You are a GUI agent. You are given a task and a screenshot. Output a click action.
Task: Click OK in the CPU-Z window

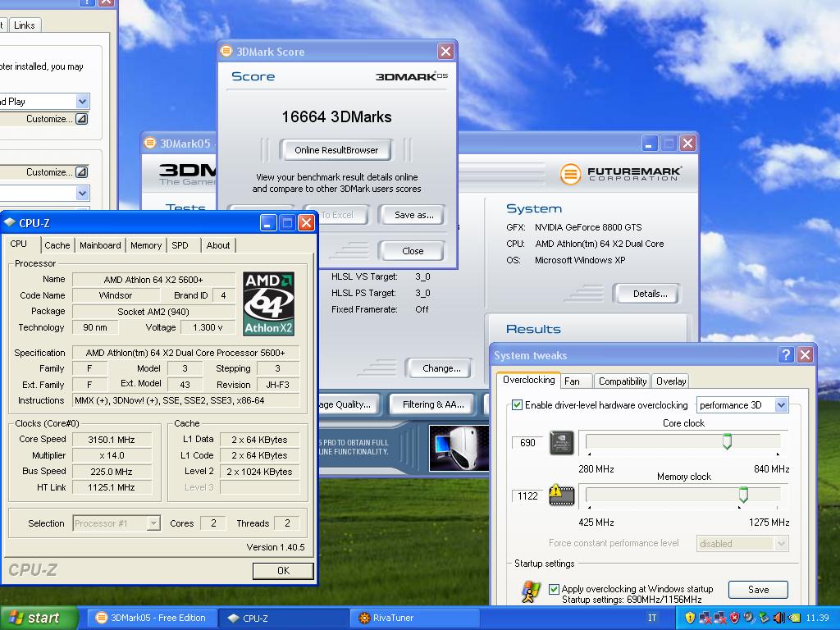[x=283, y=571]
